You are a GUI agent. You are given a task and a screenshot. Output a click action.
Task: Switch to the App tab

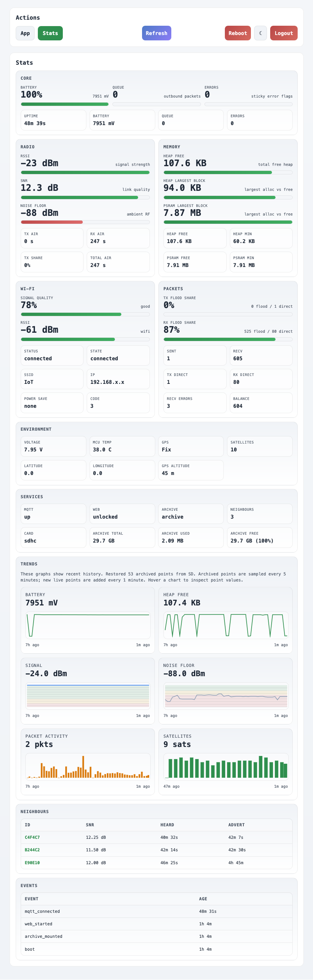click(25, 33)
